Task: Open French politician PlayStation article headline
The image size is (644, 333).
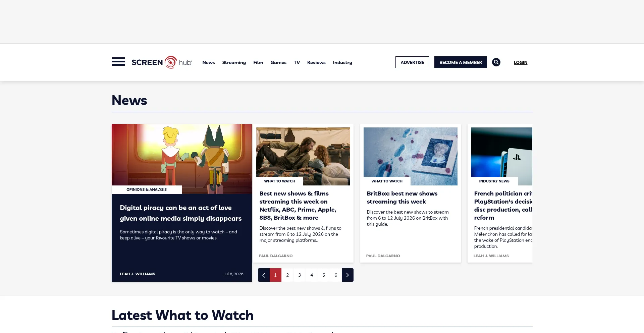Action: [503, 206]
